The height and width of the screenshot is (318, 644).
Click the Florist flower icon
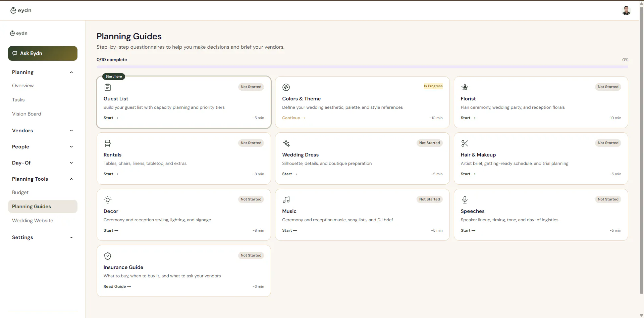(x=465, y=87)
